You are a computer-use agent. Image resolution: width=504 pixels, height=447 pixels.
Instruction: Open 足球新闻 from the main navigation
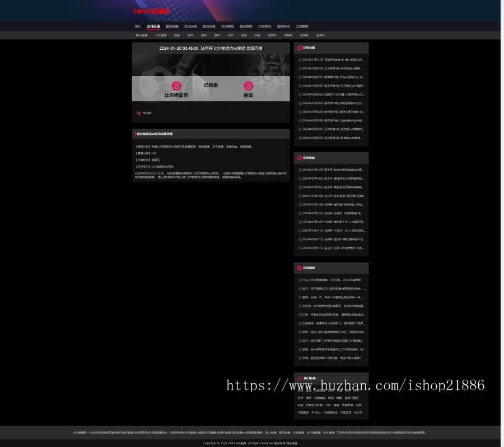point(264,27)
